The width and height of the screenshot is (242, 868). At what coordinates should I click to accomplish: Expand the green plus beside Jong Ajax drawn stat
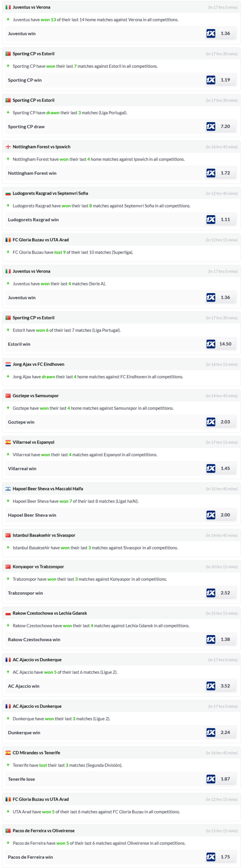[x=8, y=377]
